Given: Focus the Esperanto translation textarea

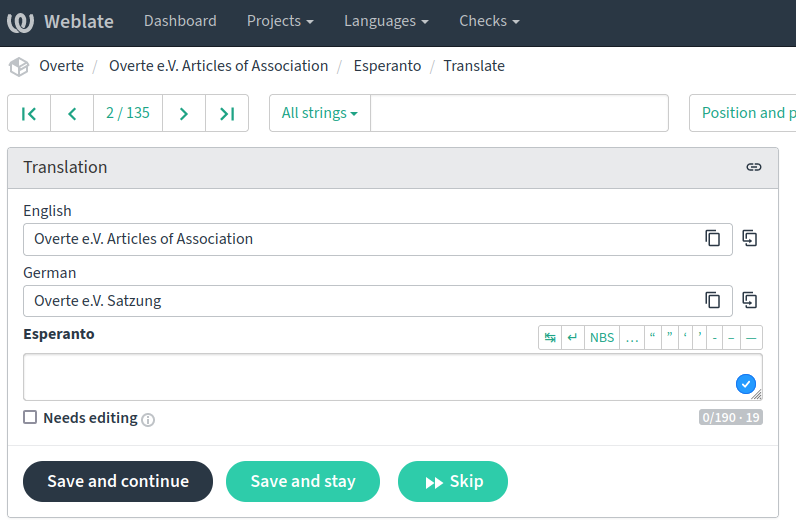Looking at the screenshot, I should click(393, 377).
